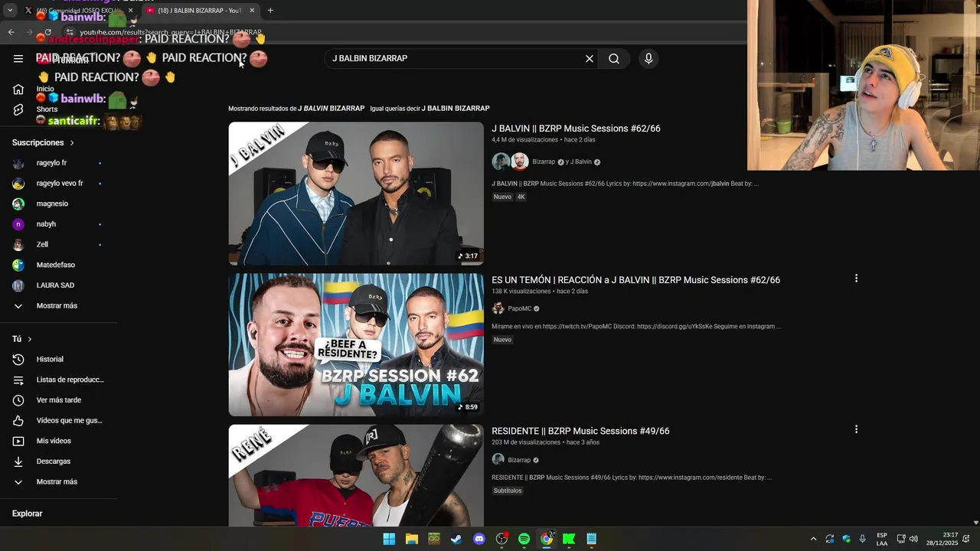Go back in browser
The image size is (980, 551).
11,32
